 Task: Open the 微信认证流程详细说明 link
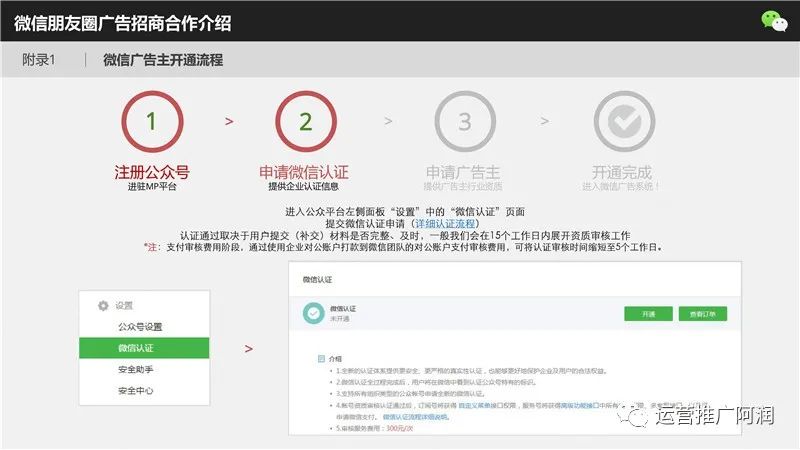(415, 417)
